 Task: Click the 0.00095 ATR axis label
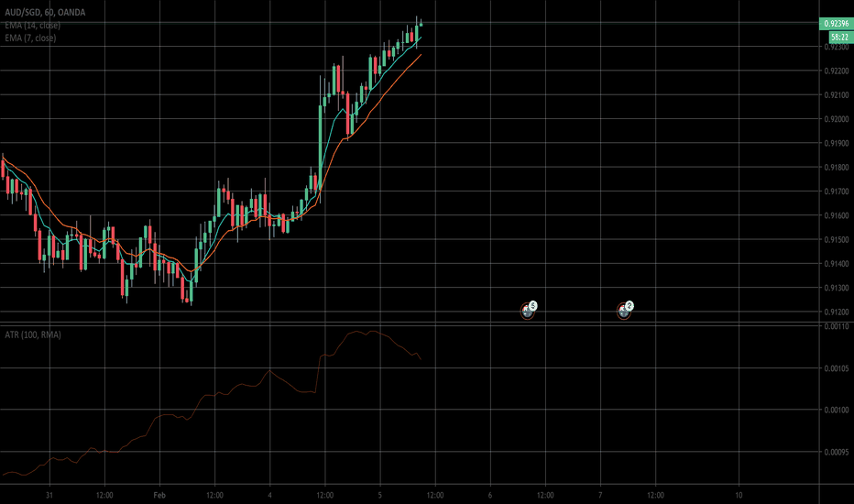(836, 452)
